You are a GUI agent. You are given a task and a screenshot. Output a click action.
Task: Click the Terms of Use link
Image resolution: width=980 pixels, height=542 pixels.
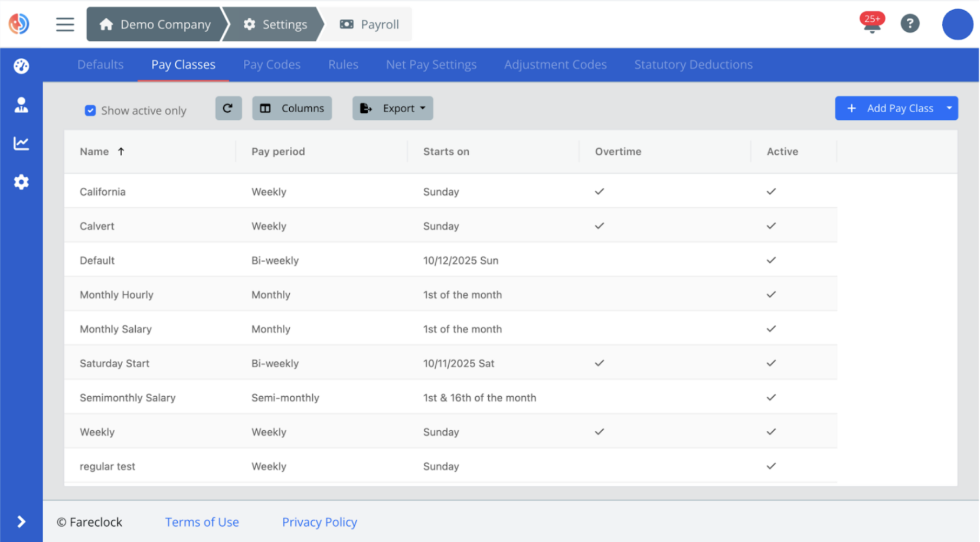(x=202, y=522)
